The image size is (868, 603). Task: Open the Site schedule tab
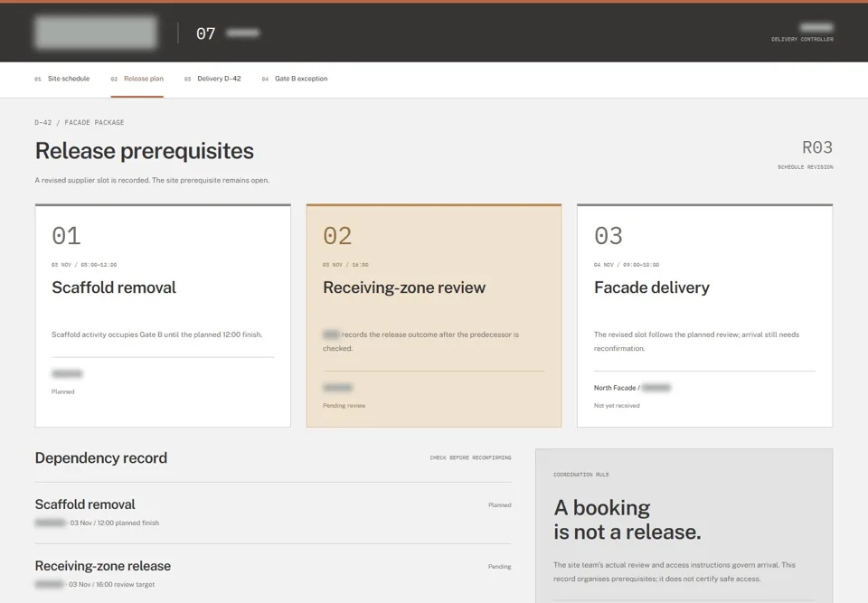(62, 79)
